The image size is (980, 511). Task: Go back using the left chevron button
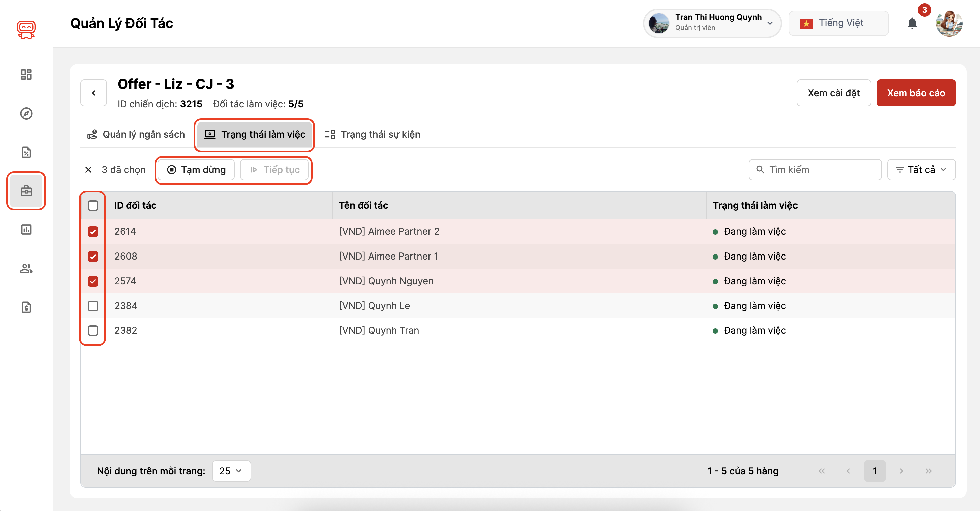pyautogui.click(x=94, y=93)
